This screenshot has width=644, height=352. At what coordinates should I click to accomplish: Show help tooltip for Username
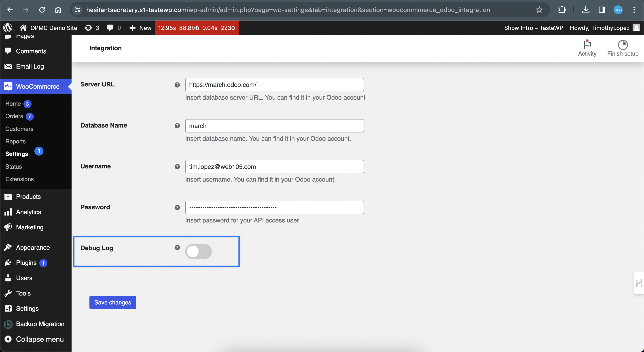[x=177, y=167]
